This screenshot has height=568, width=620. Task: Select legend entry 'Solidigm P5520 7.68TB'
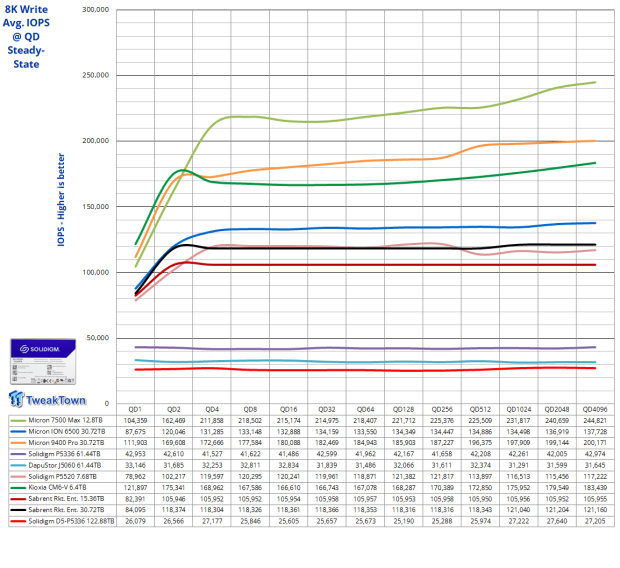62,476
